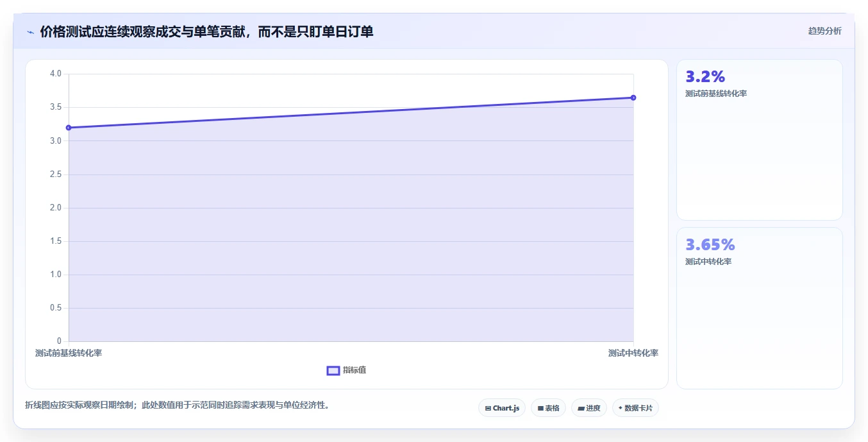868x442 pixels.
Task: Click the 3.2% value card
Action: pyautogui.click(x=759, y=140)
